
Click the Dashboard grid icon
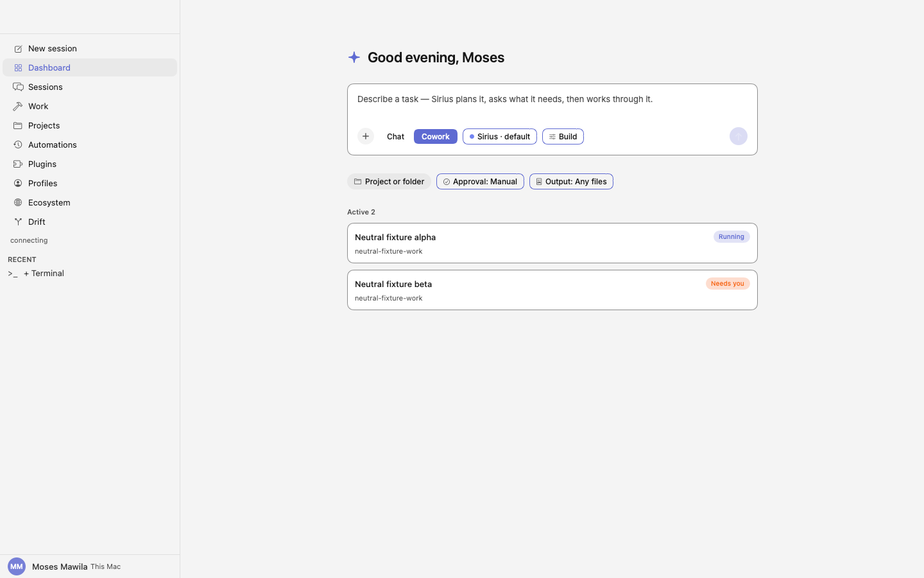18,68
